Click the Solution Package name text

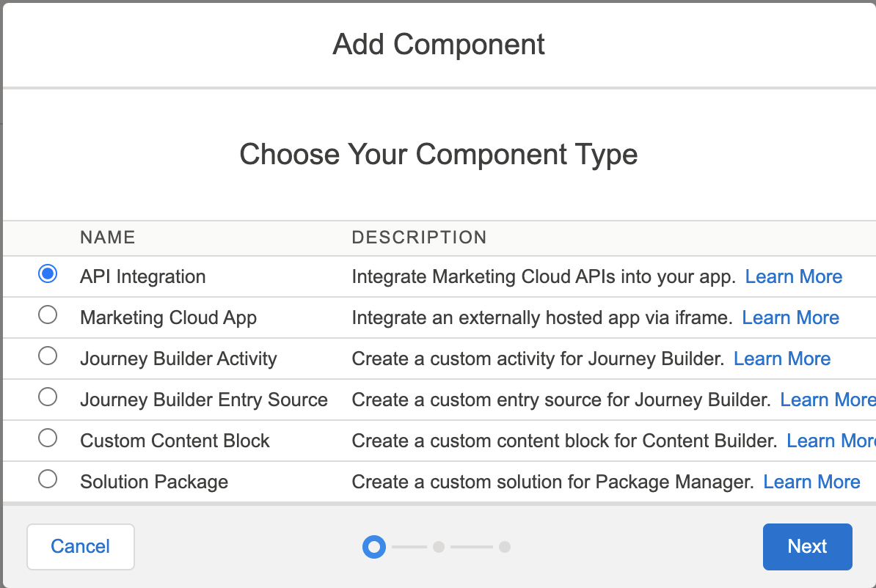point(154,482)
